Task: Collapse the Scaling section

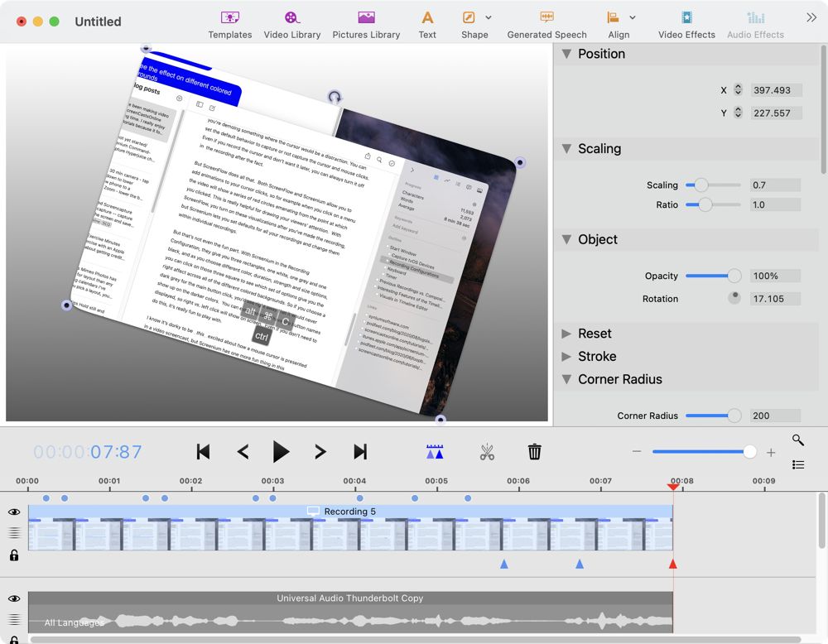Action: click(x=566, y=149)
